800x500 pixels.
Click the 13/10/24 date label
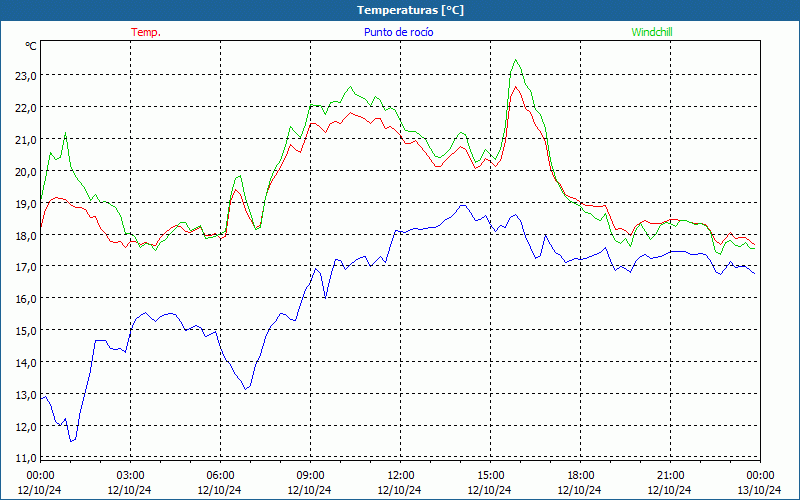[x=759, y=490]
